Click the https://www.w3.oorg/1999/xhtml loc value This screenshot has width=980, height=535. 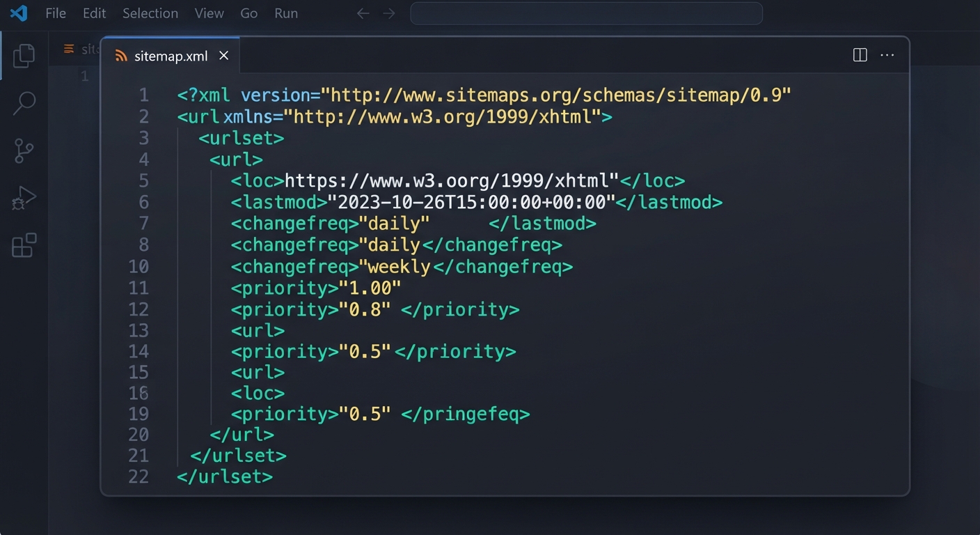(452, 181)
